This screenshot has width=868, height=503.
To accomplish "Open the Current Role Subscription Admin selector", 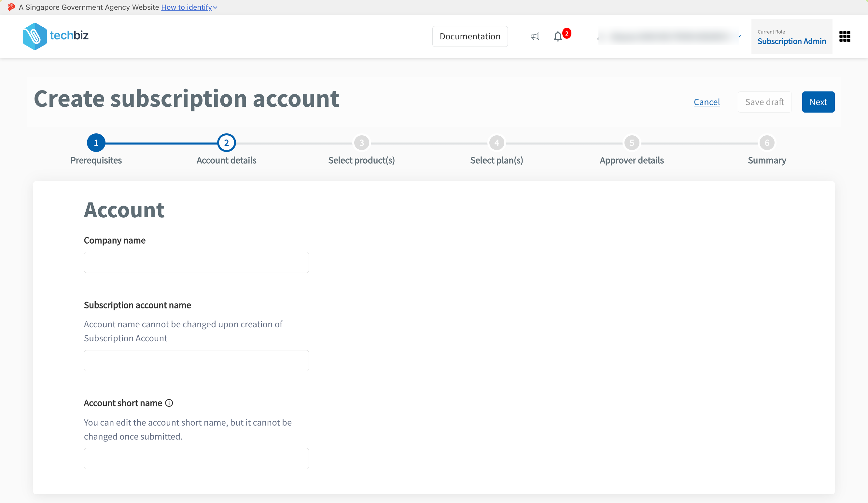I will pos(791,36).
